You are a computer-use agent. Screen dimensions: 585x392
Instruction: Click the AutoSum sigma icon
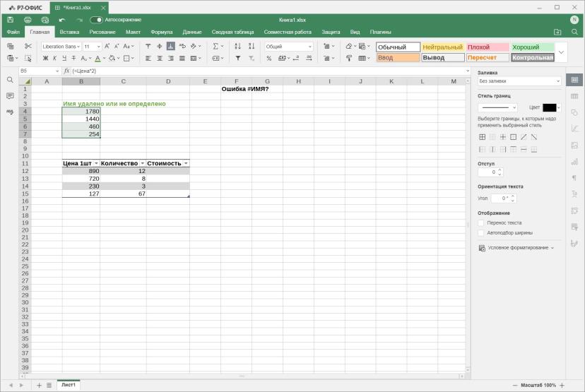[215, 46]
